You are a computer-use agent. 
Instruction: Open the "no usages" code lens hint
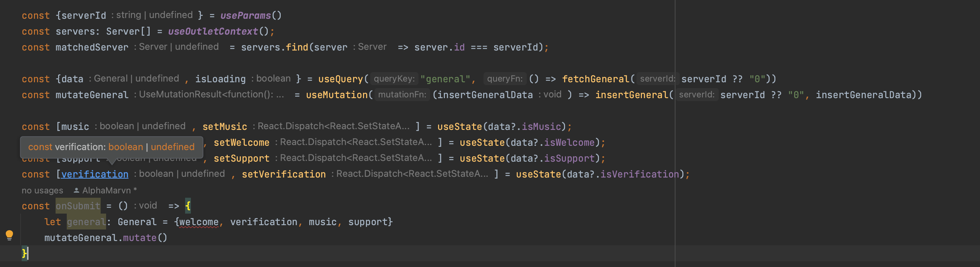[x=42, y=190]
